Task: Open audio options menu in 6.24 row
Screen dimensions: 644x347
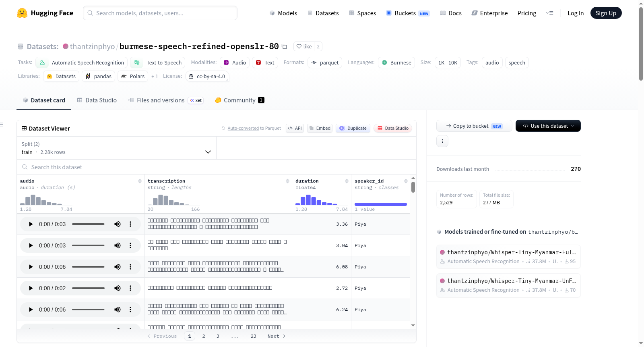Action: [x=130, y=310]
